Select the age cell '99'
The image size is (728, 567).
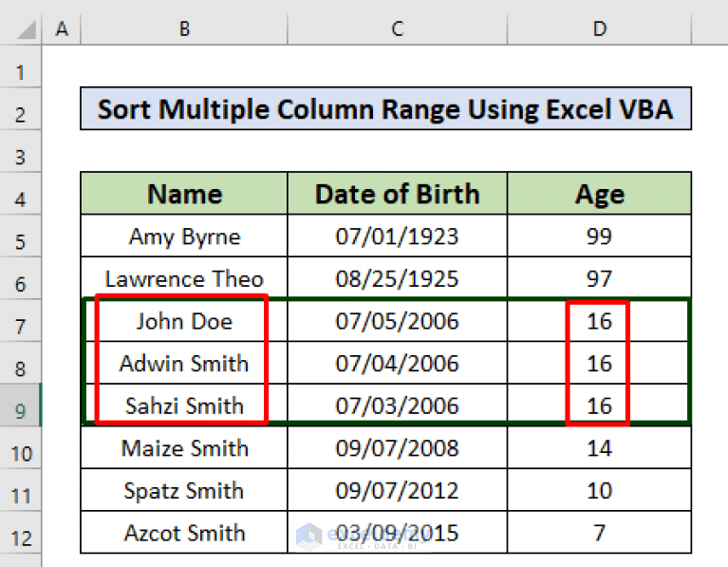[600, 236]
